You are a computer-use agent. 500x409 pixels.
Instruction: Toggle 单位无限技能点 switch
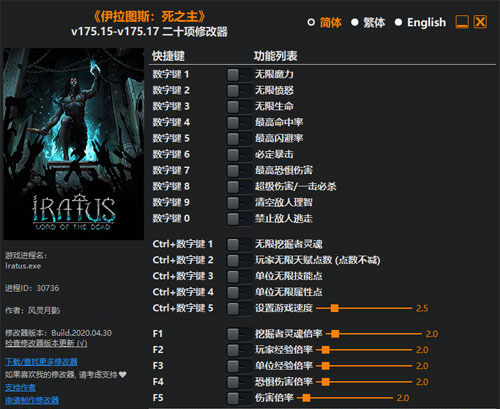tap(239, 276)
